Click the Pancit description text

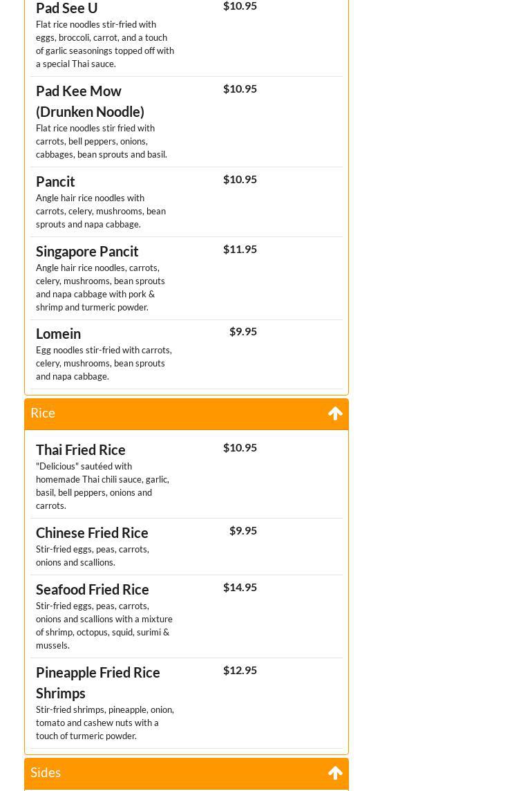tap(101, 211)
